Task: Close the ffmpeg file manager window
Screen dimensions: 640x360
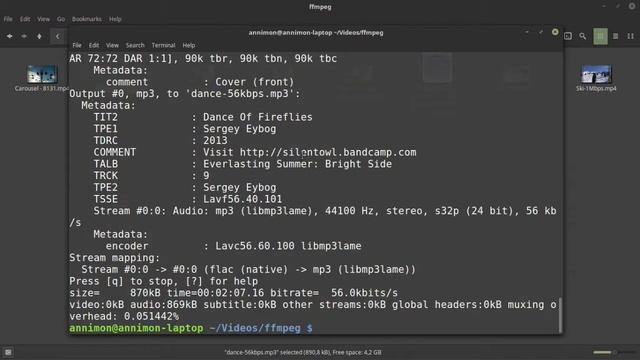Action: [632, 6]
